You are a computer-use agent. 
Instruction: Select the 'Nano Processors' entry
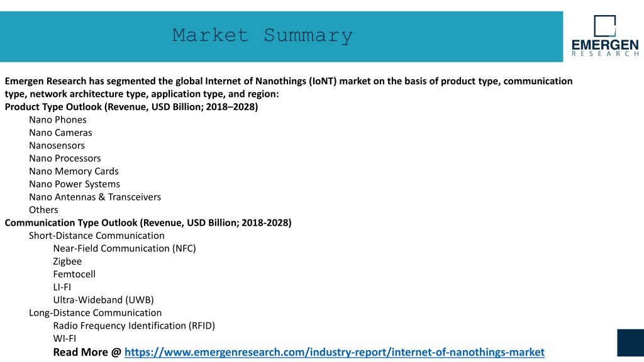[65, 158]
